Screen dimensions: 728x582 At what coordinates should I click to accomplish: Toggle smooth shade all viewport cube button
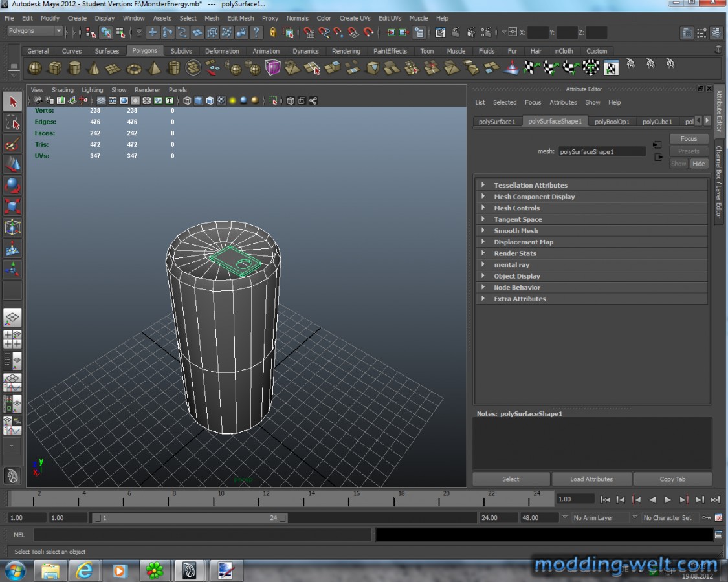point(198,101)
